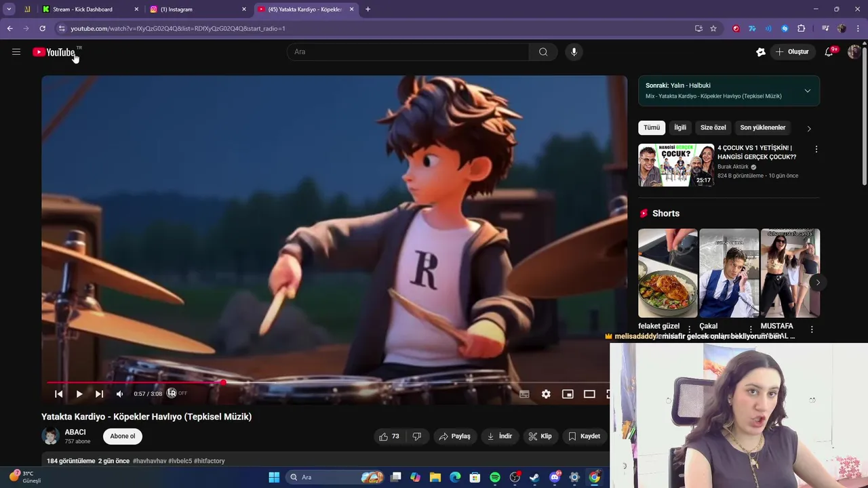
Task: Open the browser extensions puzzle menu
Action: pyautogui.click(x=801, y=28)
